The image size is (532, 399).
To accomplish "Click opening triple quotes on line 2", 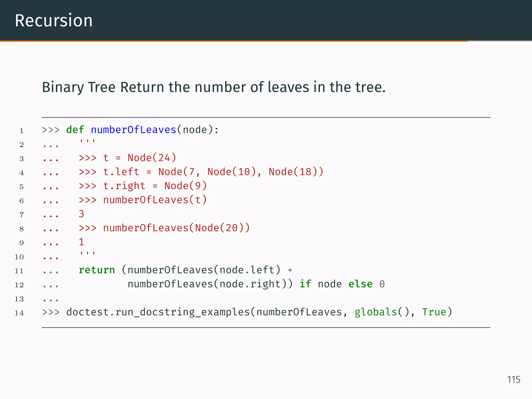I will pos(88,142).
